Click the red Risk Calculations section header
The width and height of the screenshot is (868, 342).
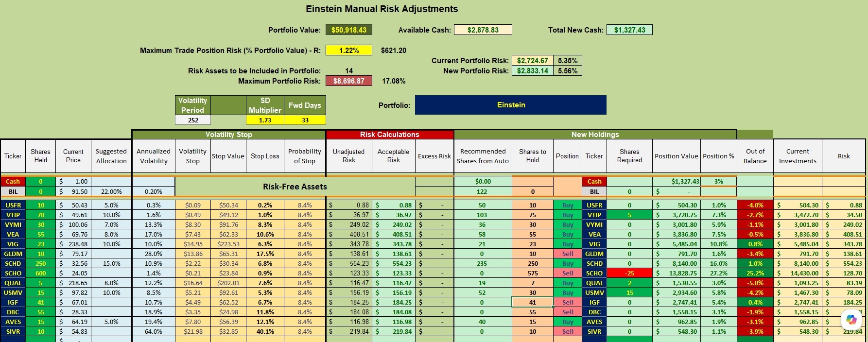tap(390, 135)
